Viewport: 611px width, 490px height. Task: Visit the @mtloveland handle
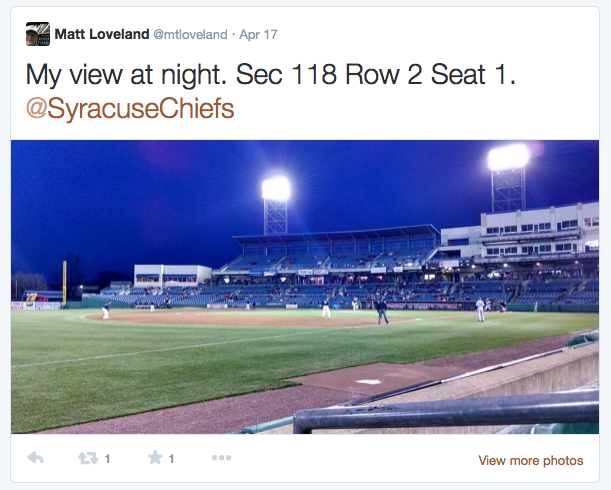190,34
